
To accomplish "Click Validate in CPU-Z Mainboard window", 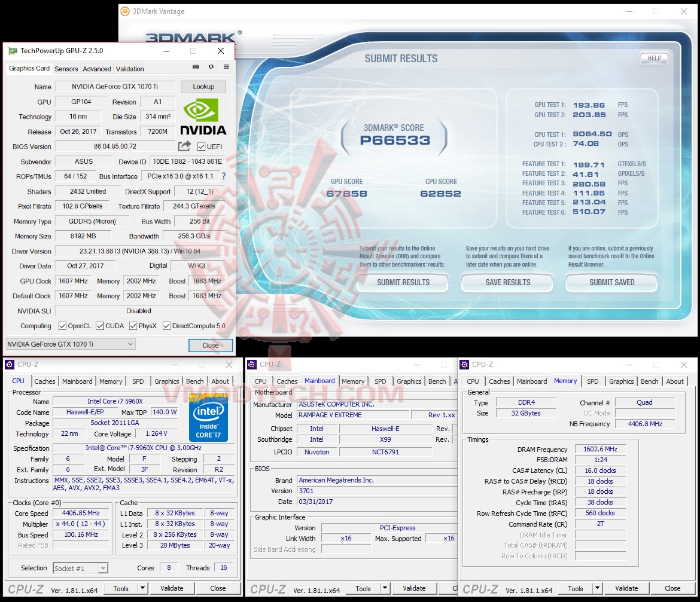I will pyautogui.click(x=414, y=588).
